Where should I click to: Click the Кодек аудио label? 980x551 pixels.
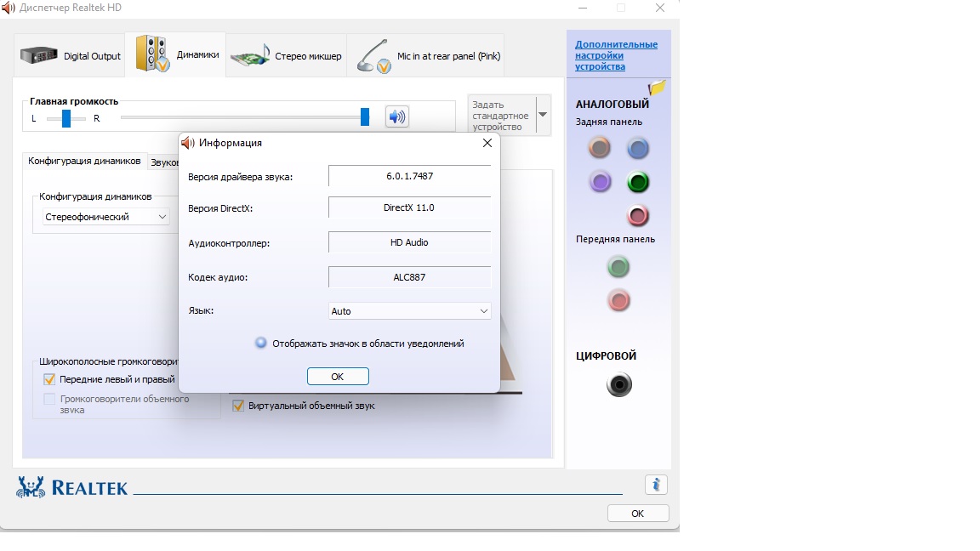[x=218, y=277]
